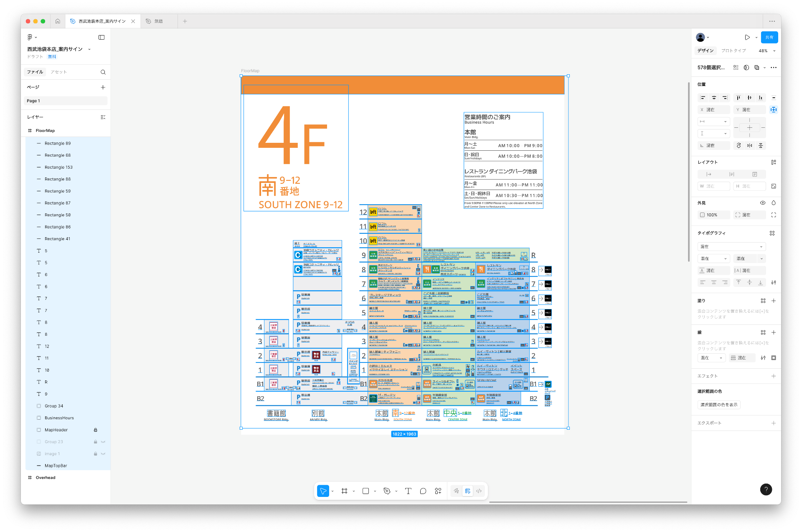Select the Rectangle 153 layer
The height and width of the screenshot is (532, 802).
(x=58, y=167)
